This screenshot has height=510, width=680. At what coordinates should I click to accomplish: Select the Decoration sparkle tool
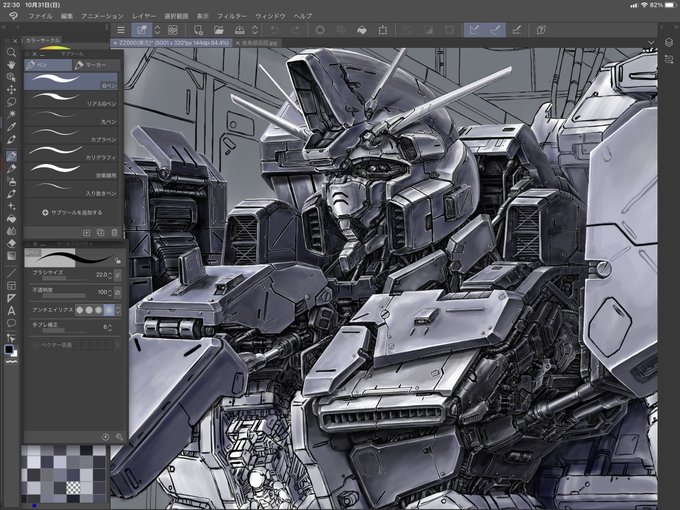click(11, 206)
